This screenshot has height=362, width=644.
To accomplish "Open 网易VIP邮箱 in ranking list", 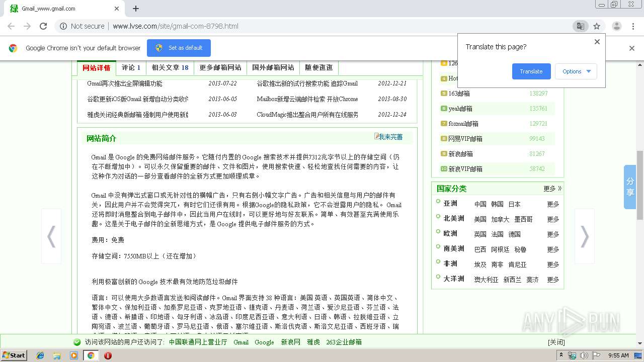I will (465, 139).
